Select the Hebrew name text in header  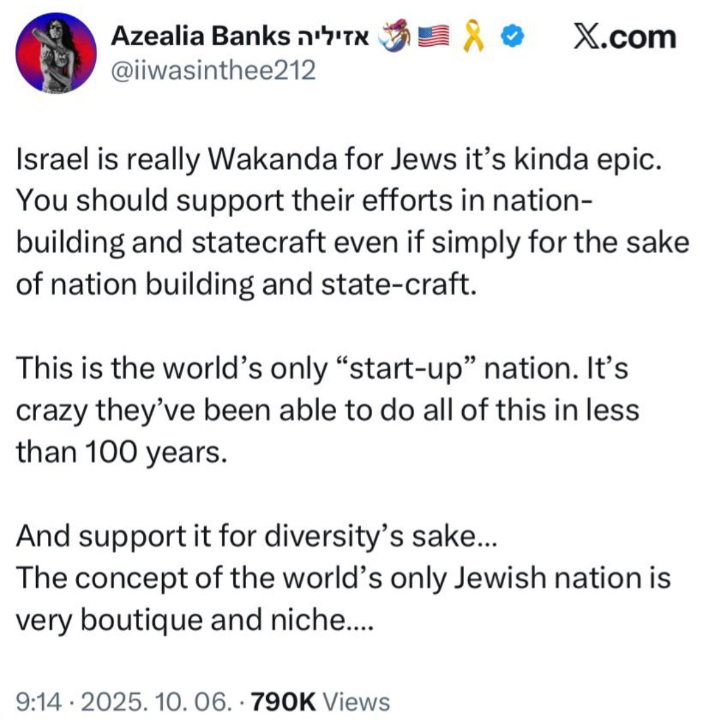click(x=332, y=35)
